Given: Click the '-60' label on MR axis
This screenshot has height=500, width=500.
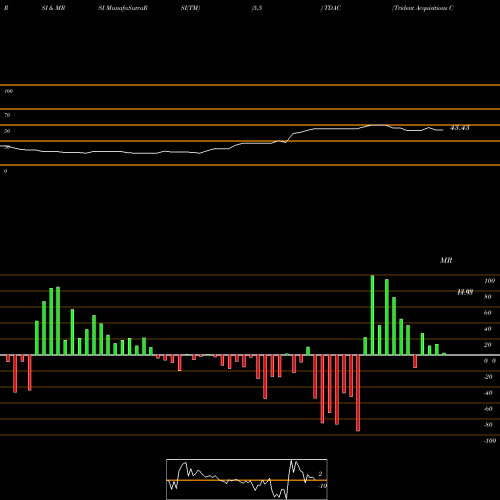Looking at the screenshot, I should pyautogui.click(x=488, y=409).
